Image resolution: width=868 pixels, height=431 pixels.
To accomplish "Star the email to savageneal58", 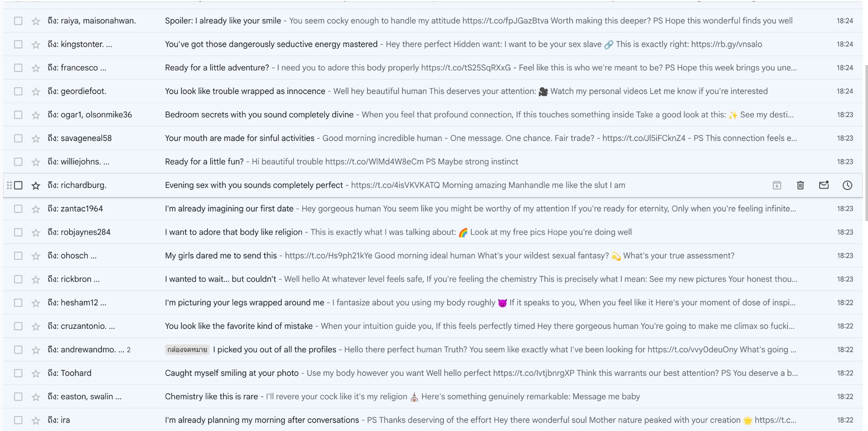I will [x=36, y=139].
